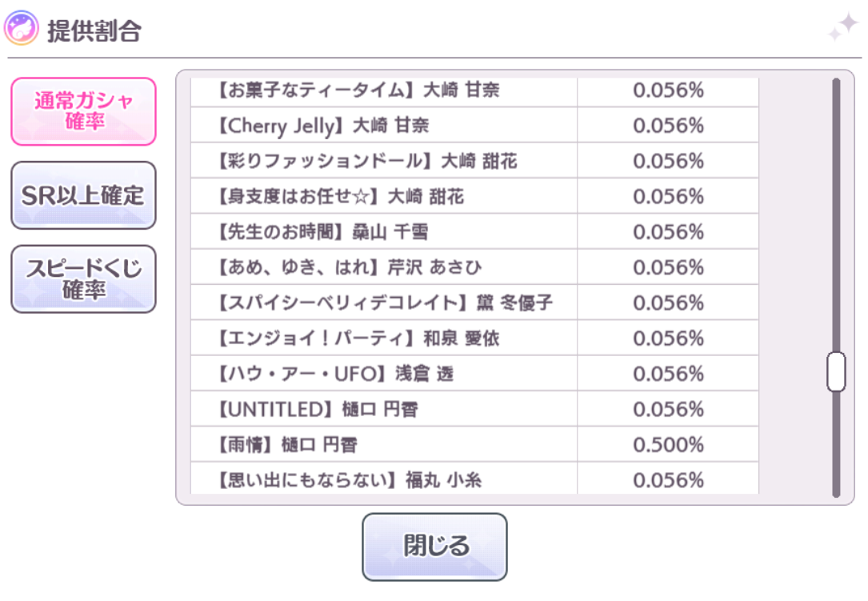
Task: Click the circular gacha icon beside 提供割合 header
Action: [22, 26]
